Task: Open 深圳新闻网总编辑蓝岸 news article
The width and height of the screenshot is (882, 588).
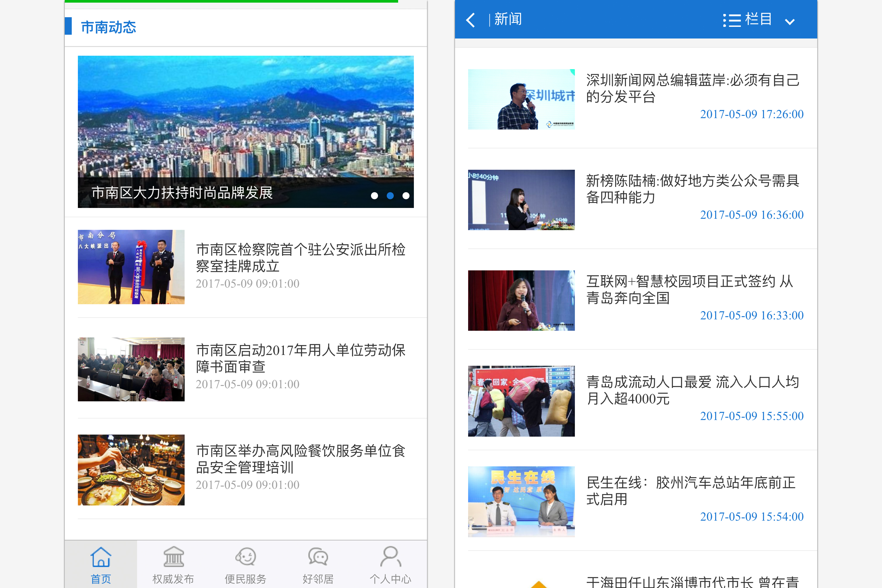Action: tap(692, 88)
